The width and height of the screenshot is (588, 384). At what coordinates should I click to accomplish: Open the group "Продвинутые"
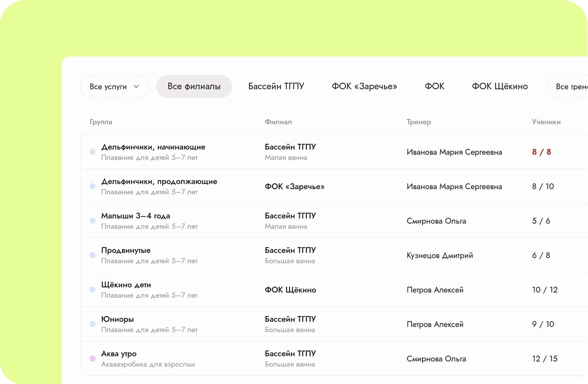click(x=126, y=250)
